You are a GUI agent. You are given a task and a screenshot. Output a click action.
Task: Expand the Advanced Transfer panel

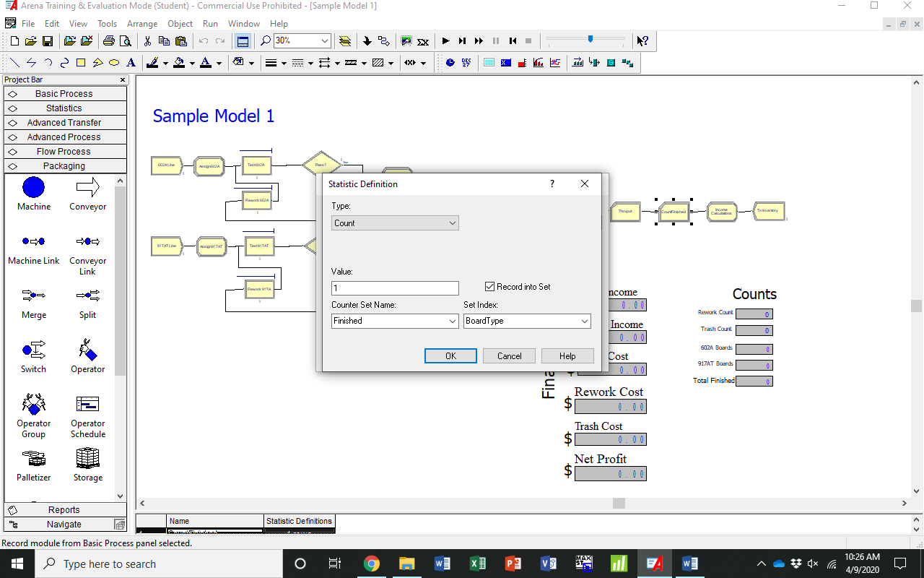(65, 123)
